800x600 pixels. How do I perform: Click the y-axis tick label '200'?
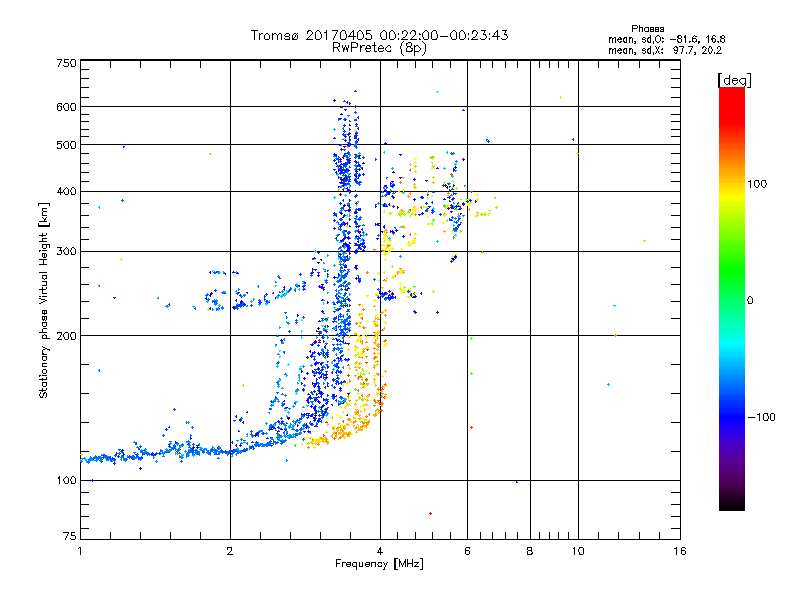pos(66,336)
